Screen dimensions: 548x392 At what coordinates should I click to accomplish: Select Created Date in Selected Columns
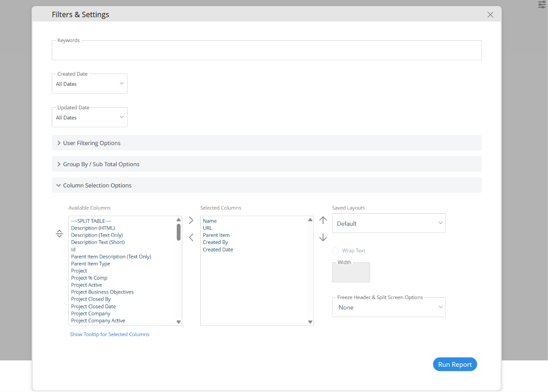(x=218, y=249)
